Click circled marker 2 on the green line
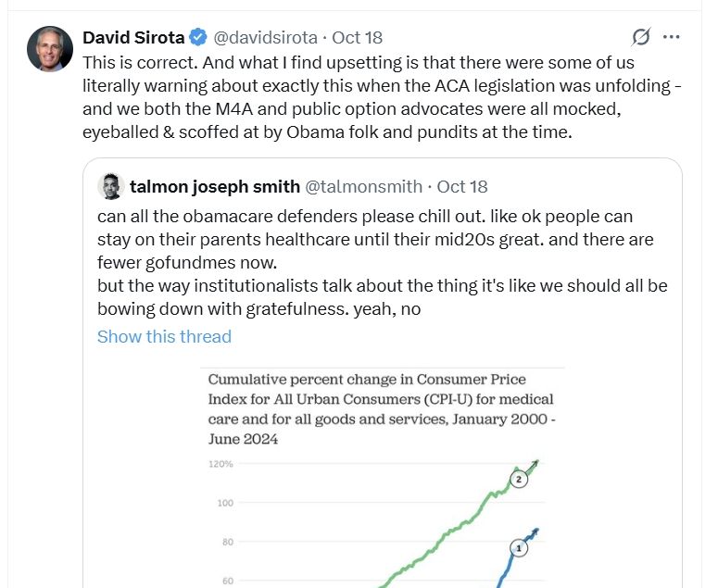The image size is (718, 588). pos(519,479)
